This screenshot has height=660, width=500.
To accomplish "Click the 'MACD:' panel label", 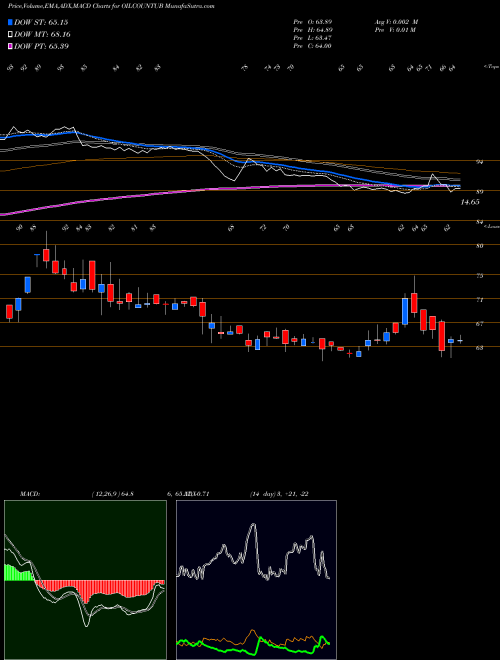I will coord(29,494).
